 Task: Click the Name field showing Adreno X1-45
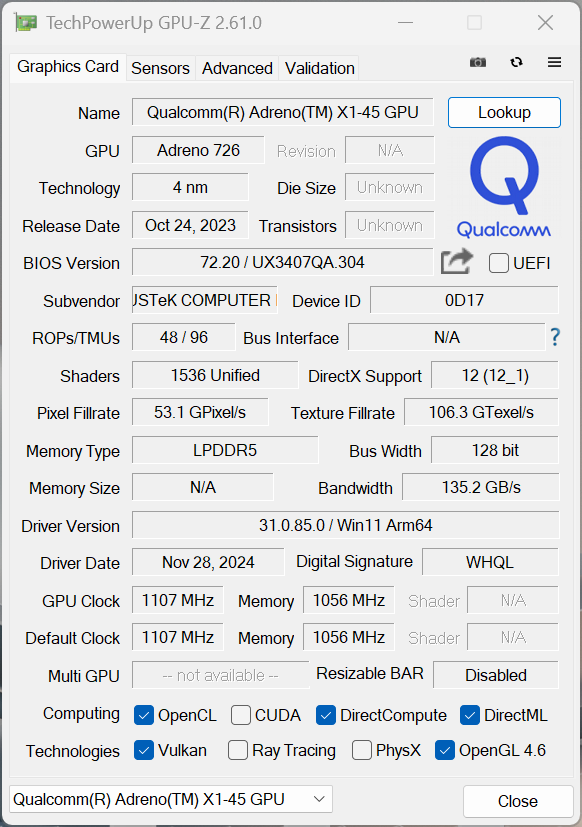pos(283,112)
